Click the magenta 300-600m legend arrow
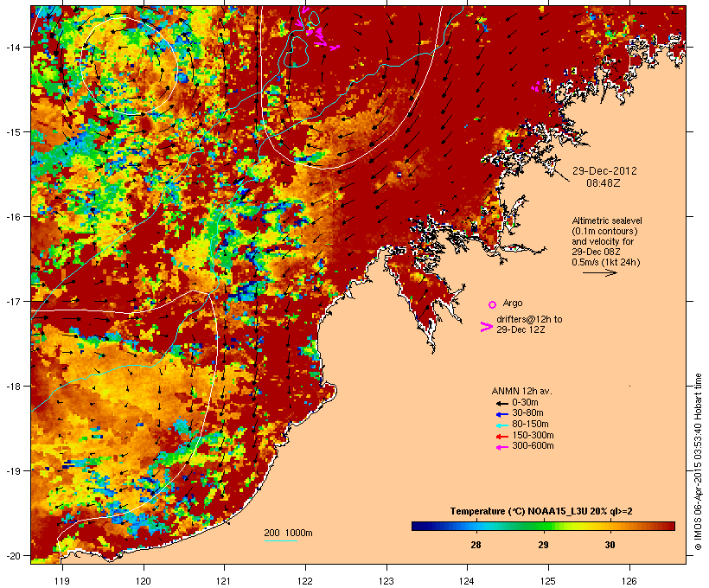Screen dimensions: 709x588 pyautogui.click(x=502, y=447)
